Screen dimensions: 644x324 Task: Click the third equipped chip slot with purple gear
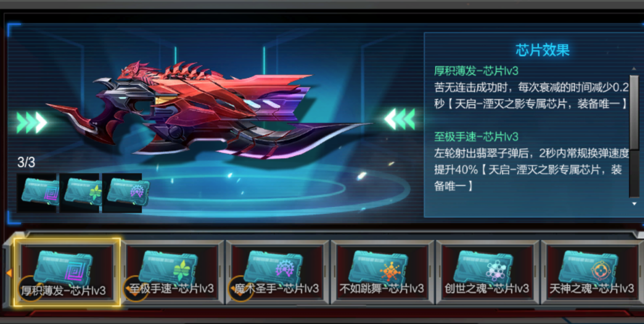point(123,193)
